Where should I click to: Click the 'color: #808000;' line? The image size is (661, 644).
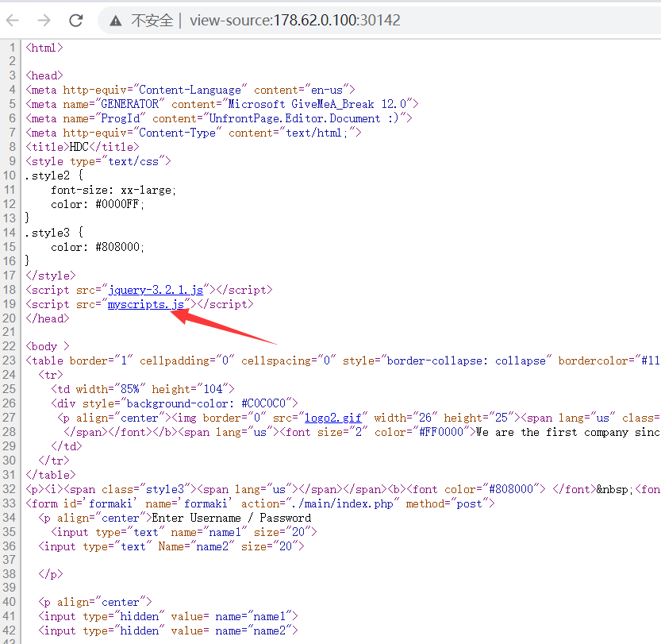tap(98, 247)
